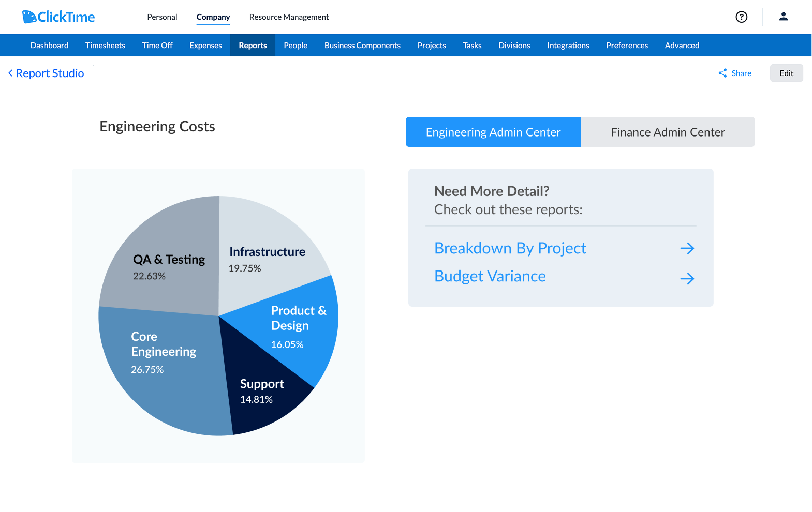812x512 pixels.
Task: Click the Share link
Action: pyautogui.click(x=742, y=73)
